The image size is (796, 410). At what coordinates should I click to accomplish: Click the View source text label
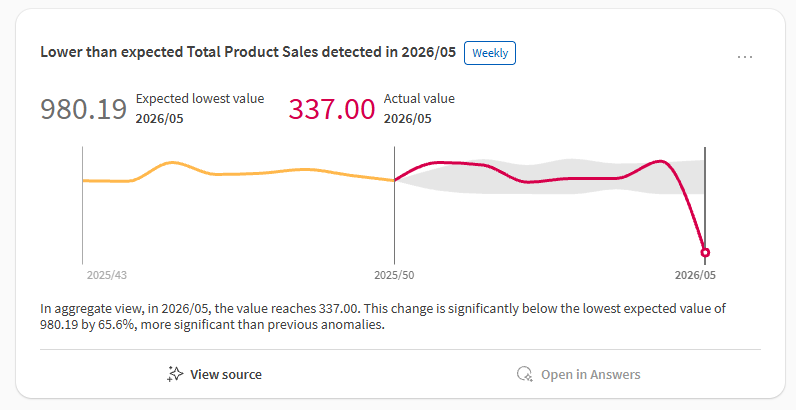pyautogui.click(x=226, y=374)
